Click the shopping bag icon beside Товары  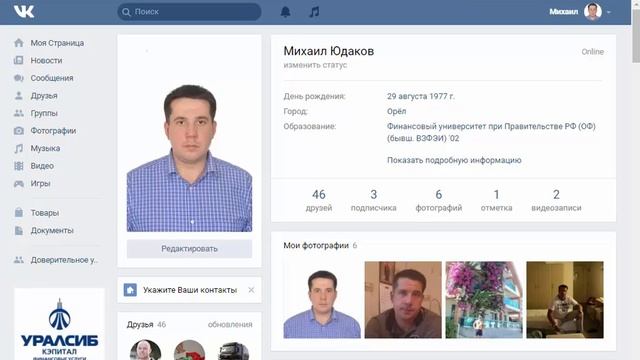tap(19, 212)
